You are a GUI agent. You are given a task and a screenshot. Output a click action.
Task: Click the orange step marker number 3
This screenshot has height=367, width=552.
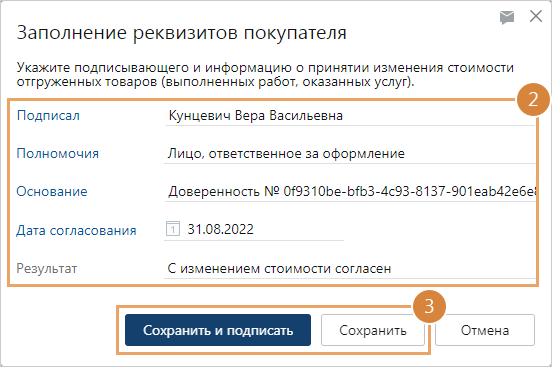(429, 306)
